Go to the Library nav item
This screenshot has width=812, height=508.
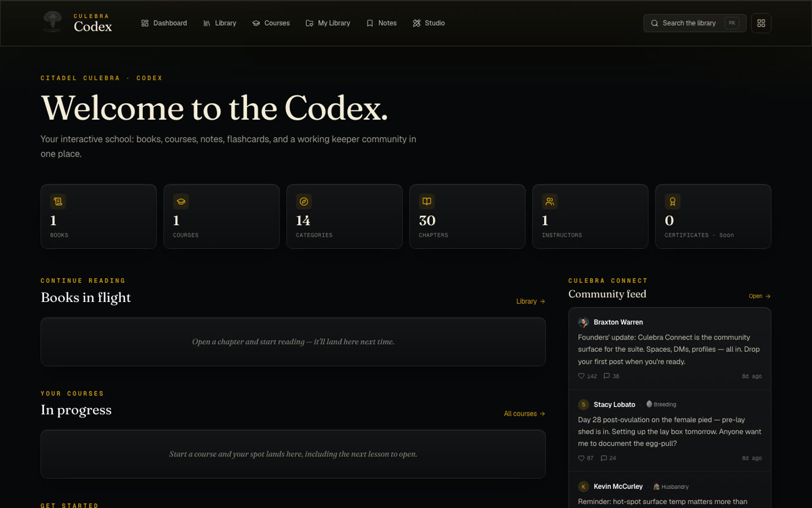click(220, 23)
